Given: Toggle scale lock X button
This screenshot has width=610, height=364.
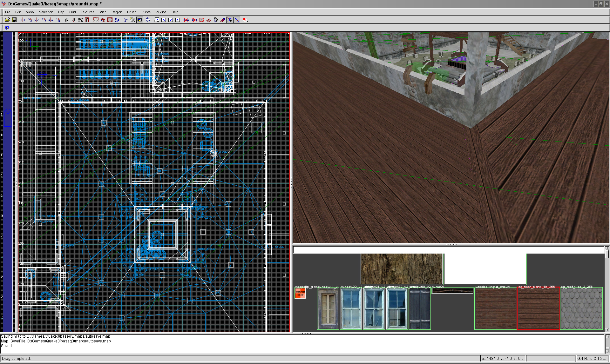Looking at the screenshot, I should click(164, 20).
